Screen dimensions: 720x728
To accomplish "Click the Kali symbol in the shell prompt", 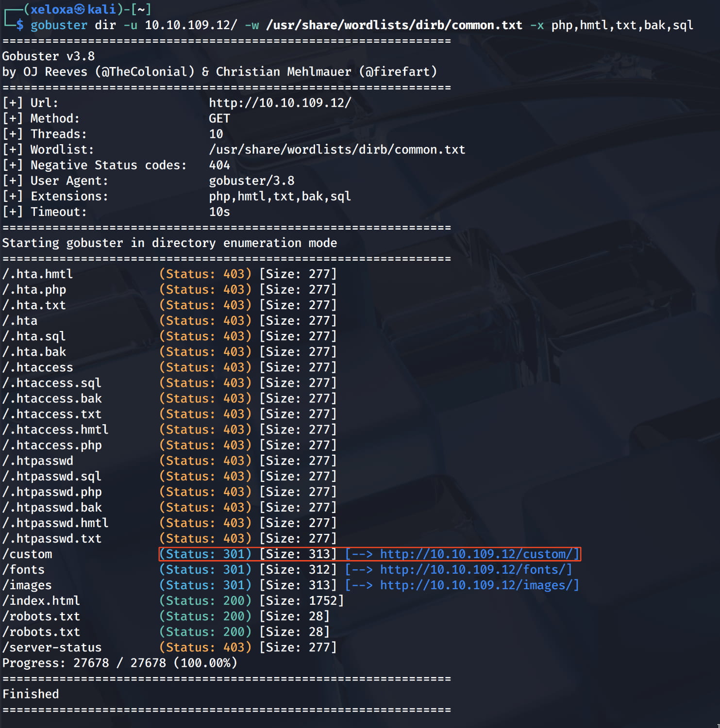I will 80,9.
